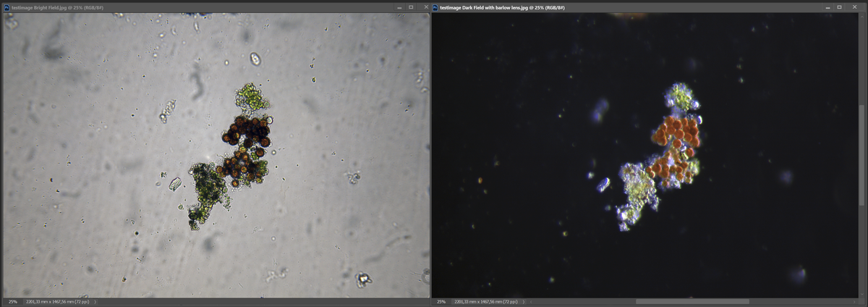This screenshot has width=868, height=307.
Task: Click the 25% zoom field in the Bright Field window
Action: point(12,301)
